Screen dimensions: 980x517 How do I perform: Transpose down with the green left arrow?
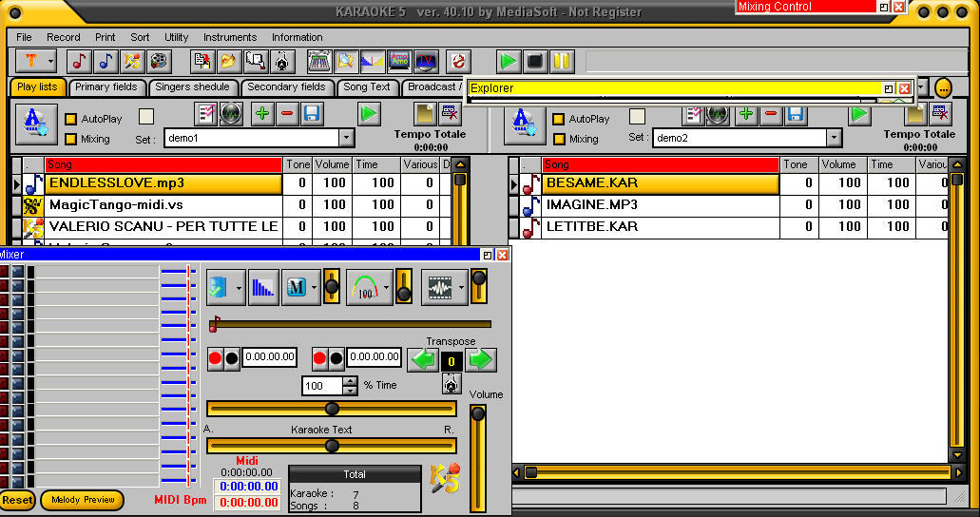pyautogui.click(x=422, y=359)
